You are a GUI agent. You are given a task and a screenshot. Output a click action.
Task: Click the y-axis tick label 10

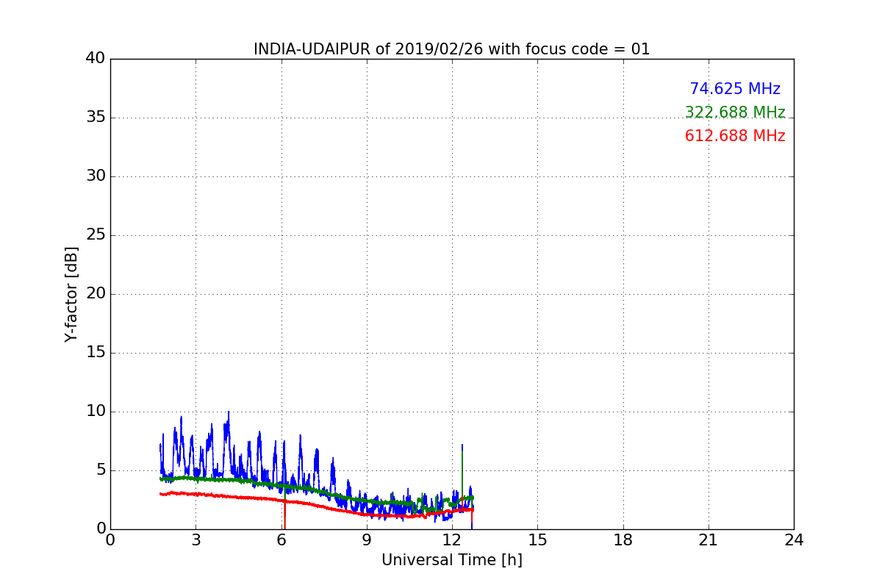point(95,412)
